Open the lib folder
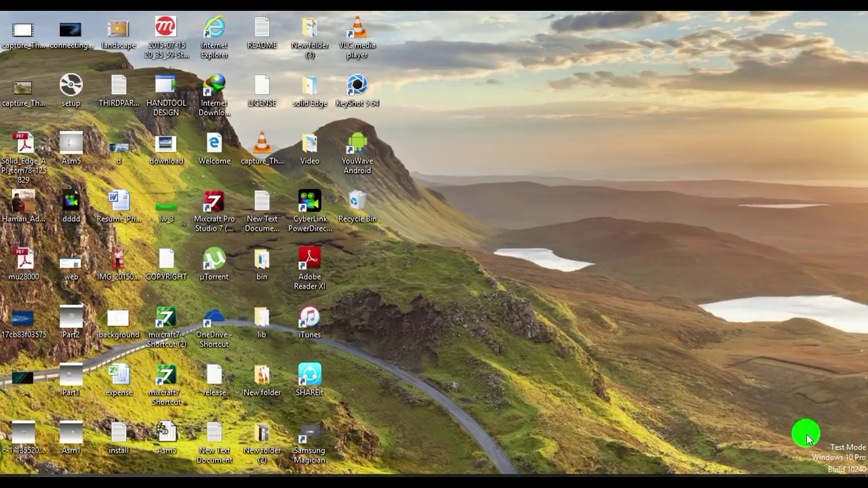Screen dimensions: 868x488 [x=262, y=323]
